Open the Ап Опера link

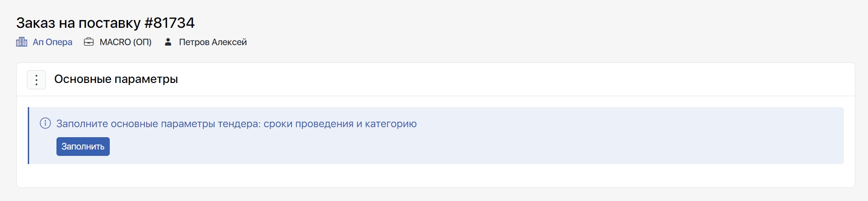coord(52,42)
